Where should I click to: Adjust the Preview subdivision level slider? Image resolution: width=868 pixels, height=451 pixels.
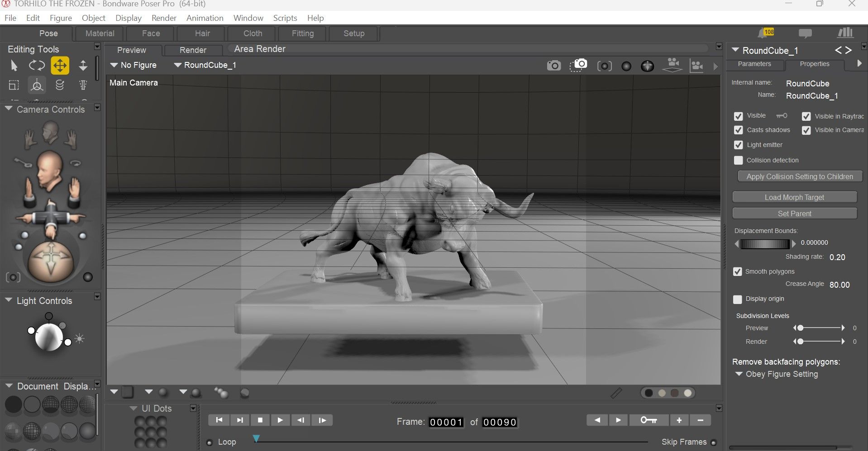pyautogui.click(x=819, y=328)
